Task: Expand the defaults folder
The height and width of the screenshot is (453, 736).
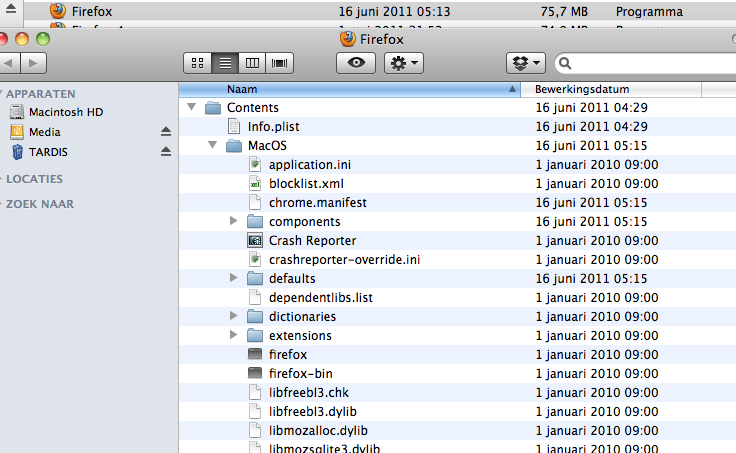Action: pyautogui.click(x=233, y=278)
